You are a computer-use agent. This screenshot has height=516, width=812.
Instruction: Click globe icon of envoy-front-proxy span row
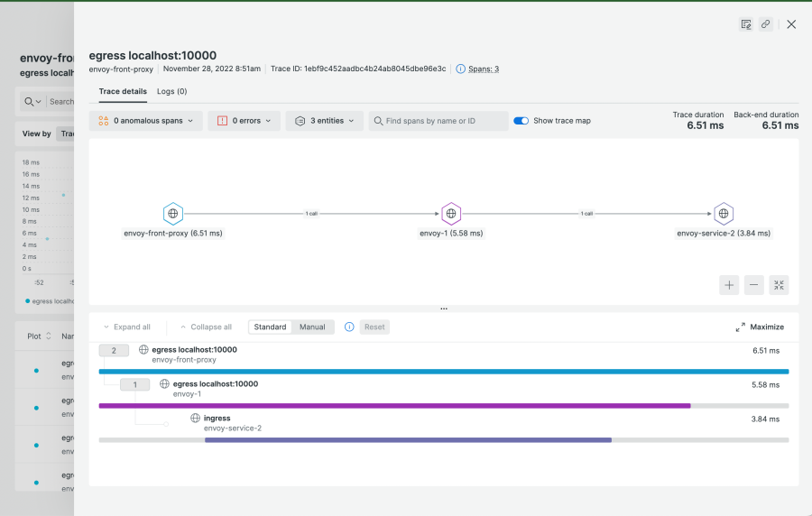[143, 349]
